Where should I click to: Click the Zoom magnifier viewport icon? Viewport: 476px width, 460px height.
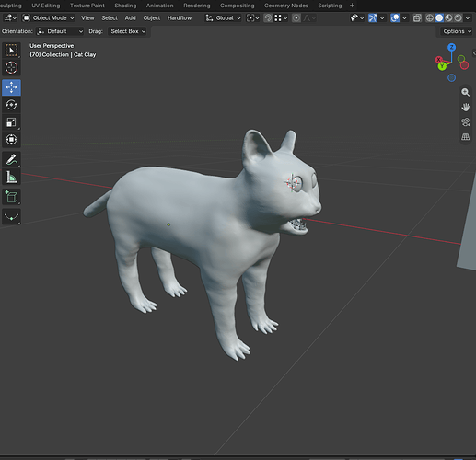(465, 92)
